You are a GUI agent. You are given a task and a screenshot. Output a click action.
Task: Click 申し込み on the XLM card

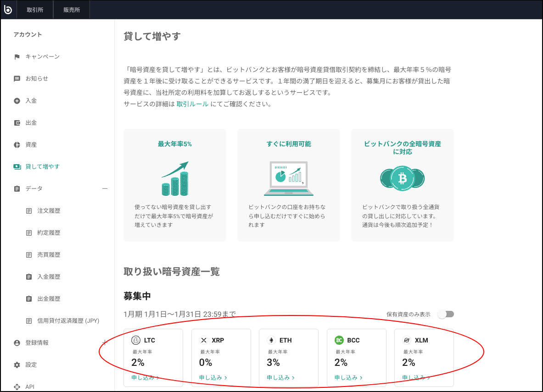416,377
